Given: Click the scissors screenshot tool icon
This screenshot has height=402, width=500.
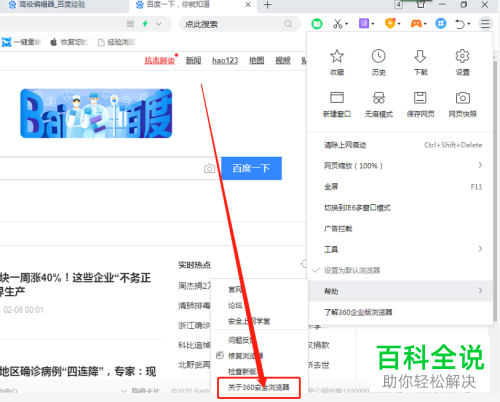Looking at the screenshot, I should pyautogui.click(x=337, y=24).
